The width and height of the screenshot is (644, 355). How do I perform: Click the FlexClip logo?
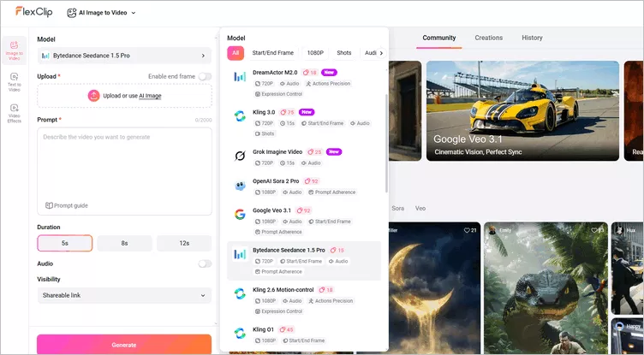pyautogui.click(x=33, y=11)
